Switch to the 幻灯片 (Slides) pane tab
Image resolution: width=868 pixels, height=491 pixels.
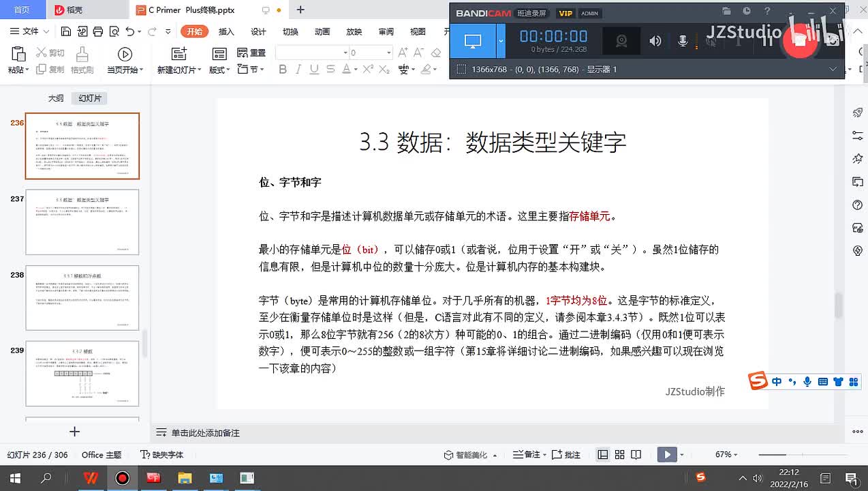click(90, 98)
